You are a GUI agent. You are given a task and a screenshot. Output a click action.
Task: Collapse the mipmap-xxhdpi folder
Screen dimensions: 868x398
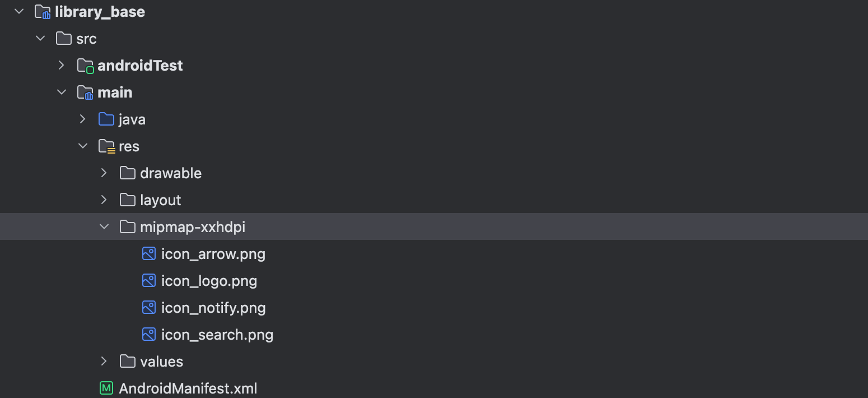coord(104,226)
